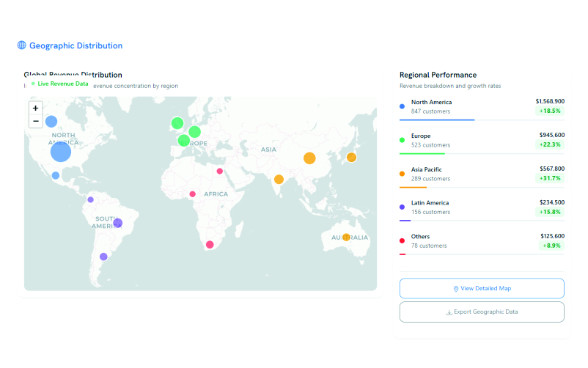
Task: Zoom out on the map
Action: 35,121
